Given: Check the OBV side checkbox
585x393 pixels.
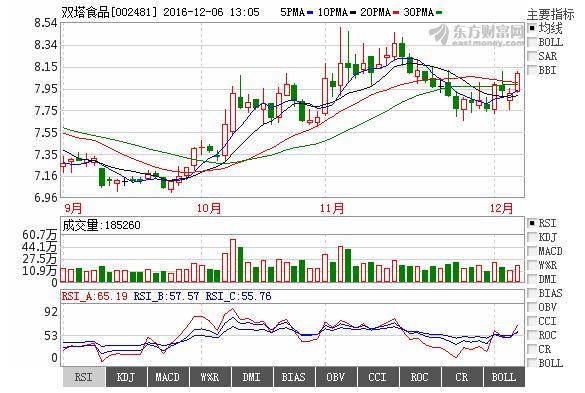Looking at the screenshot, I should (532, 307).
